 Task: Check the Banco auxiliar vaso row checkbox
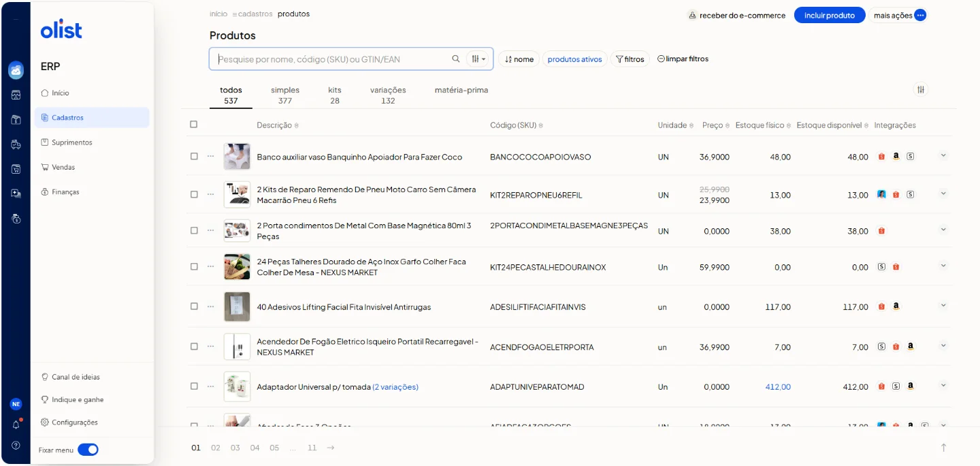click(194, 156)
